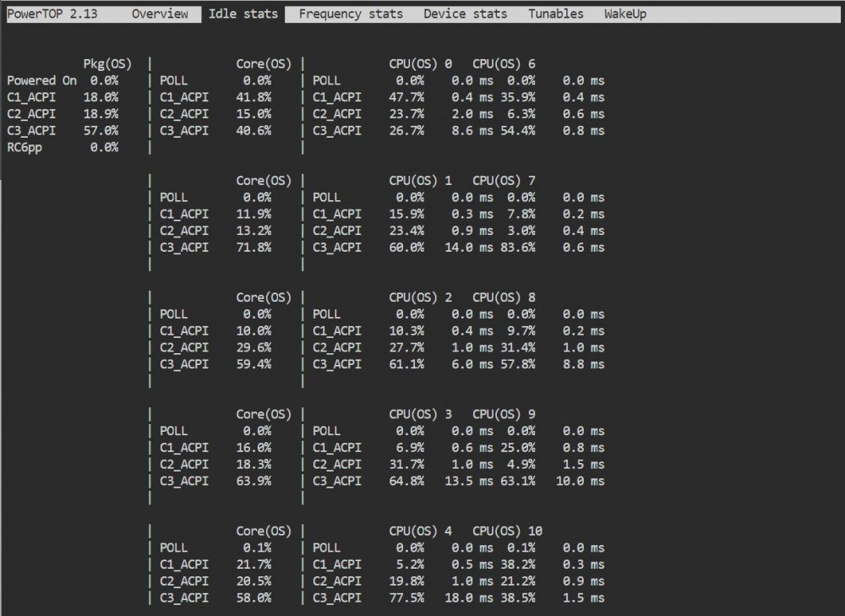Click the CPU 4 value 77.5%

pos(407,598)
